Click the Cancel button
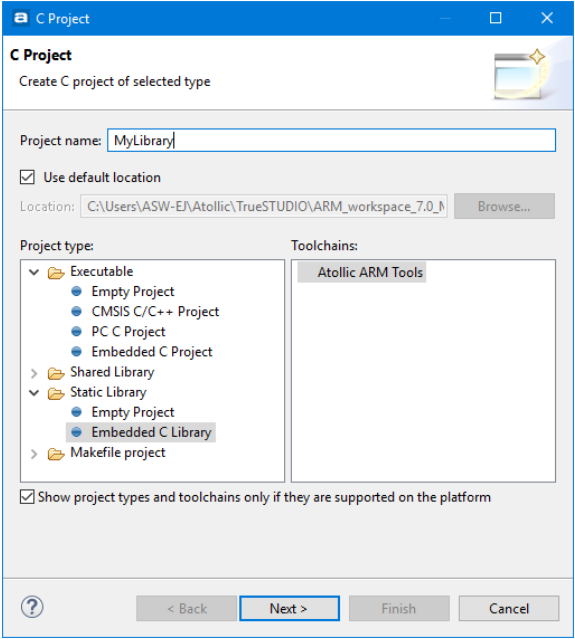575x639 pixels. pyautogui.click(x=509, y=608)
